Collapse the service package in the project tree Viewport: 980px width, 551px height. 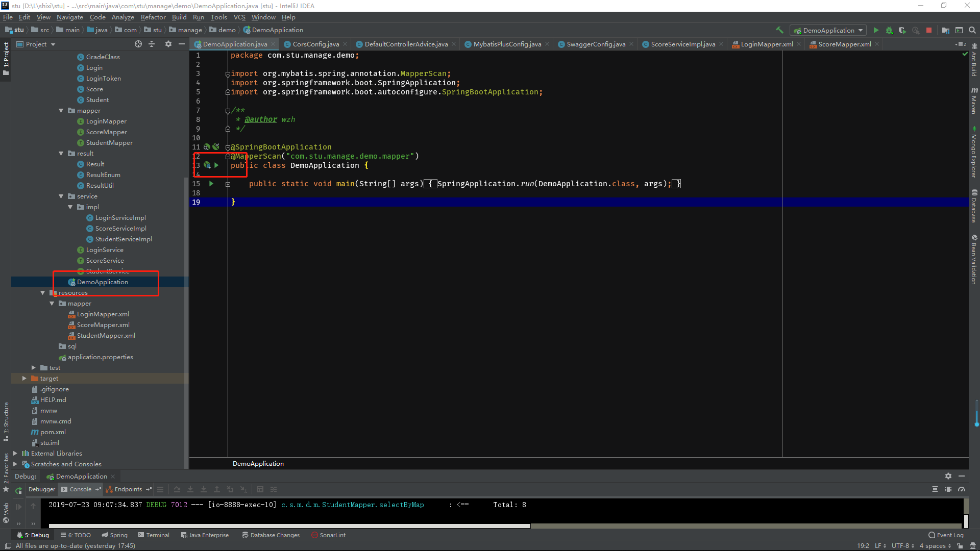point(61,196)
